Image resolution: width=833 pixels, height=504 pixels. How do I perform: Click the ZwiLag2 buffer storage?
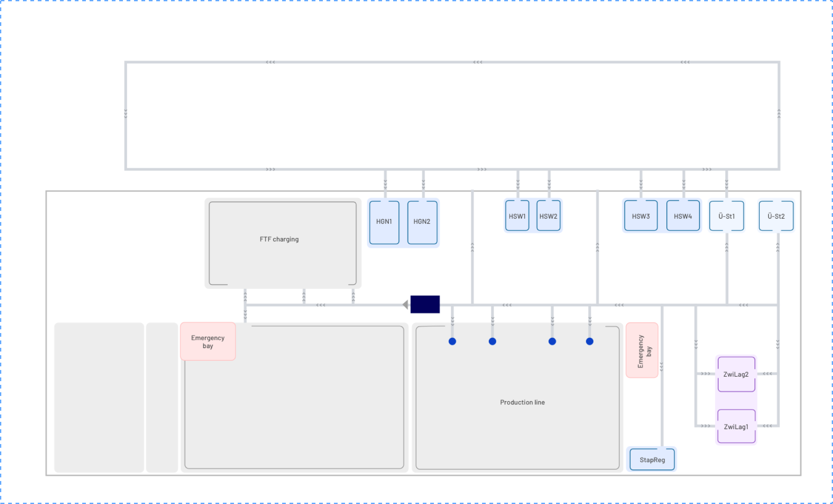pyautogui.click(x=736, y=374)
